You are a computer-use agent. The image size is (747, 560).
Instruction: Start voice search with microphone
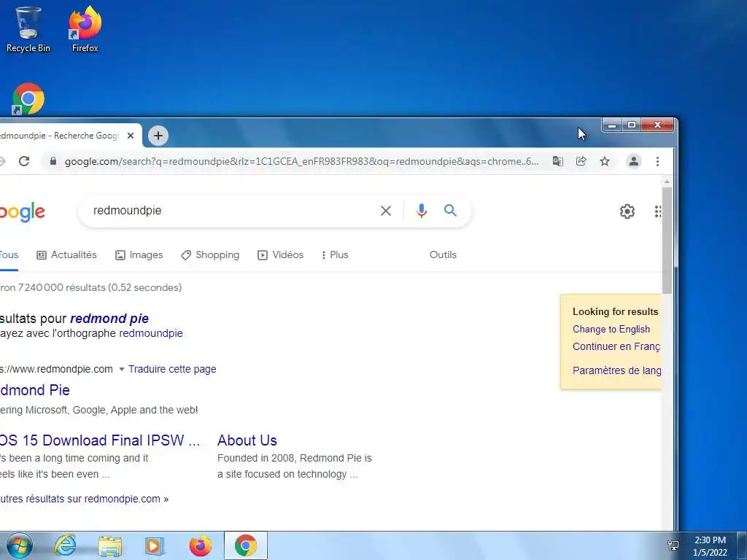pos(421,211)
